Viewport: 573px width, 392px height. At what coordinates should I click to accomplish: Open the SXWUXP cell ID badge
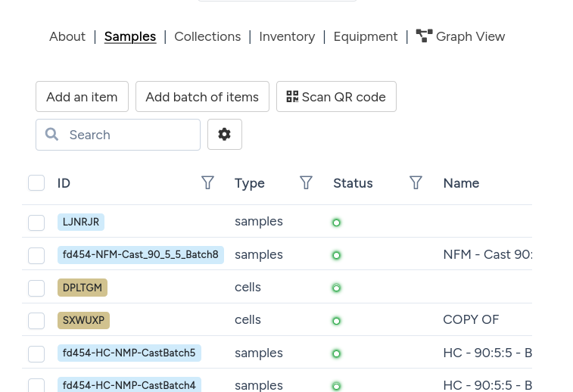point(84,320)
